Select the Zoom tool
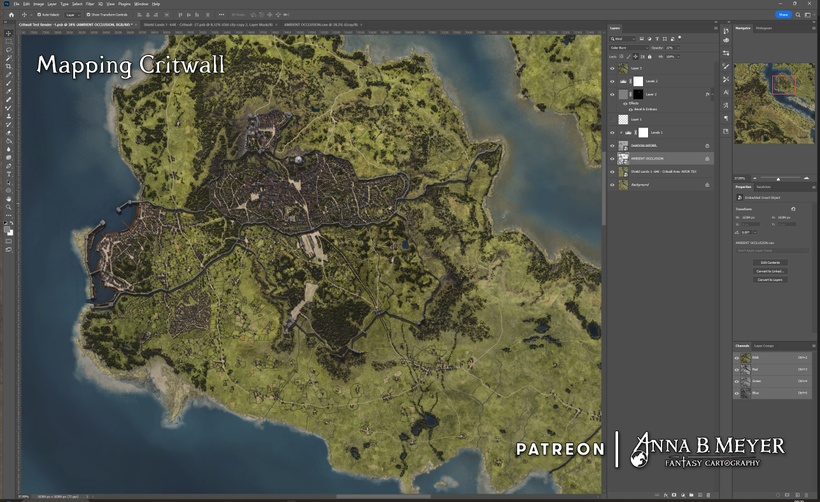The height and width of the screenshot is (502, 820). pos(8,207)
